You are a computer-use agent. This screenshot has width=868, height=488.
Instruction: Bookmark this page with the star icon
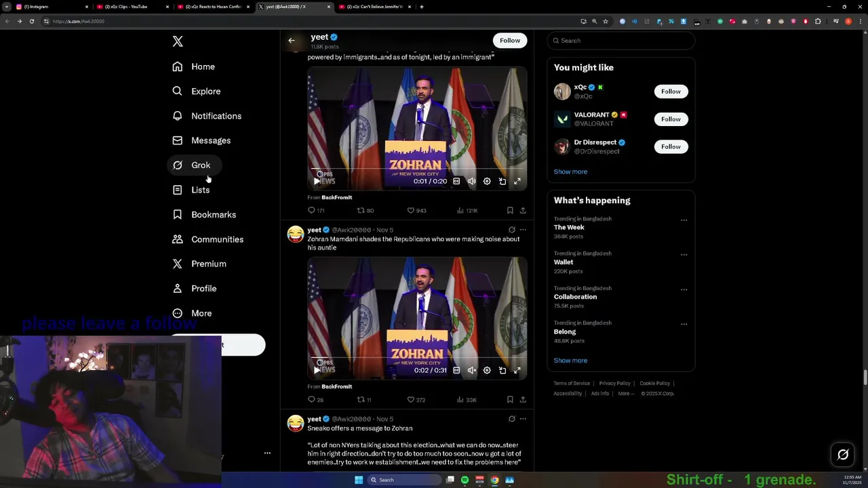tap(606, 21)
